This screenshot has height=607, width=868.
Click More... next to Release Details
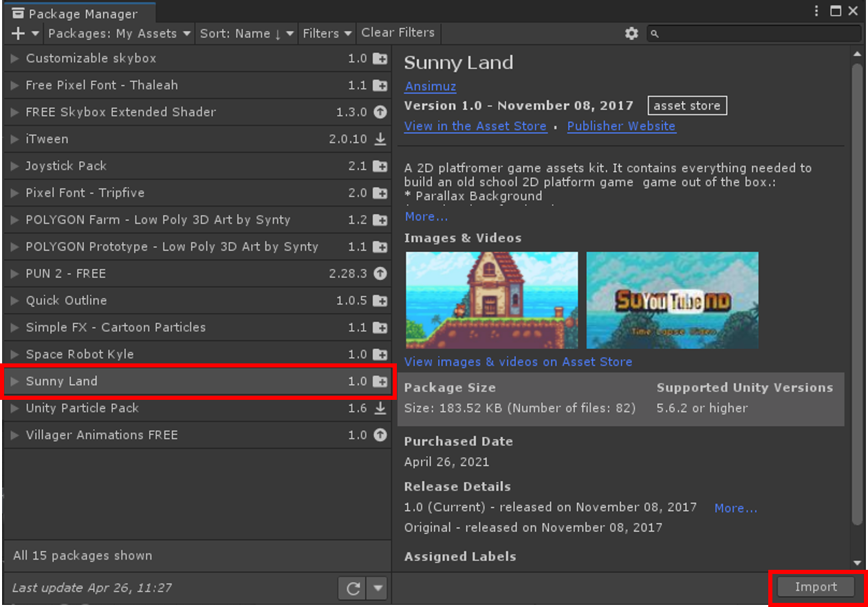[x=735, y=508]
